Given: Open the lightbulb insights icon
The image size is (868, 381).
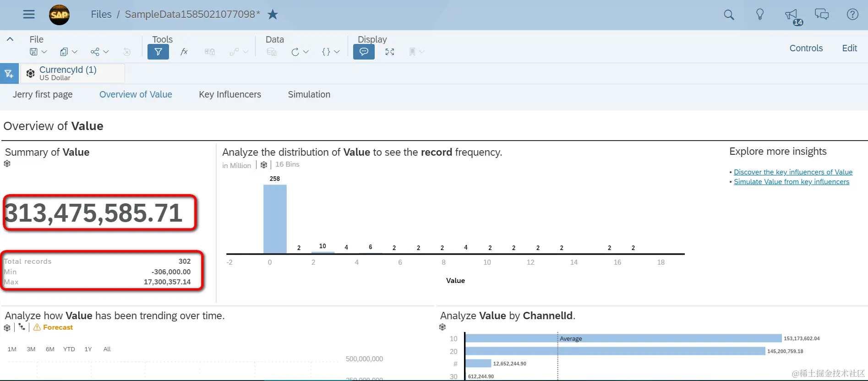Looking at the screenshot, I should point(760,15).
